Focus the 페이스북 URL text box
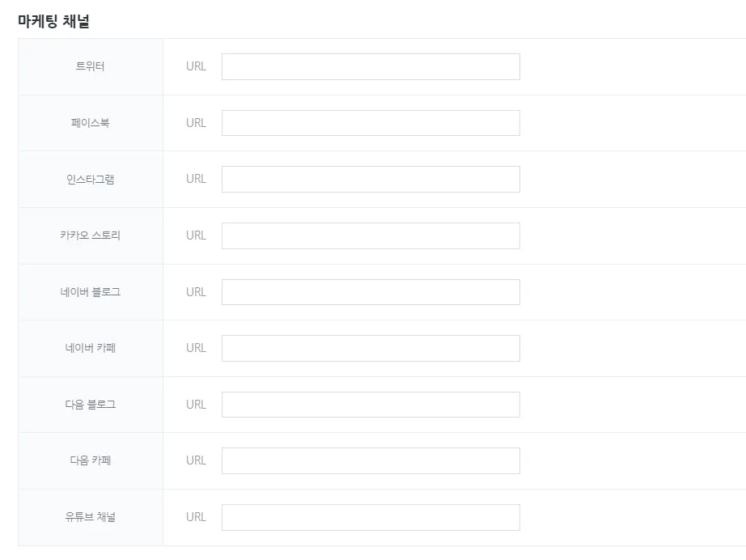 [371, 123]
